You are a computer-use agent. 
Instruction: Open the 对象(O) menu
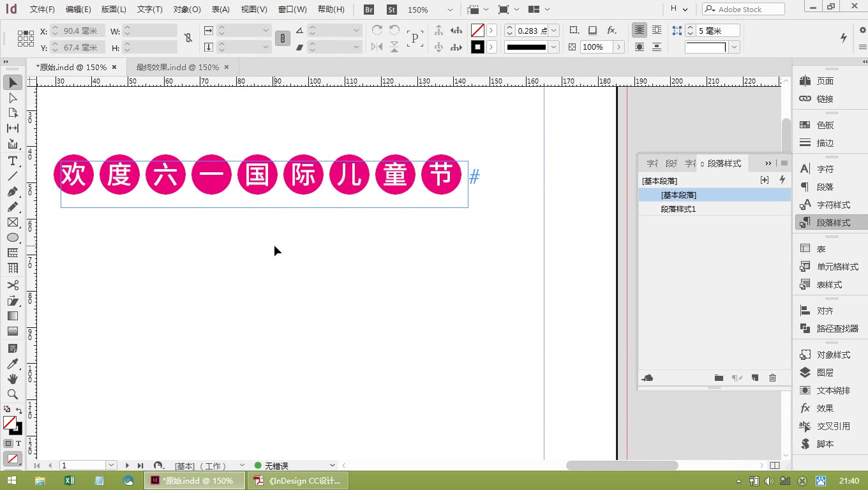click(187, 10)
